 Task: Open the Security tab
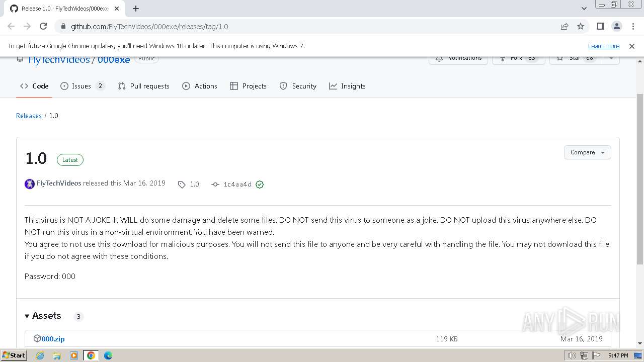[298, 86]
